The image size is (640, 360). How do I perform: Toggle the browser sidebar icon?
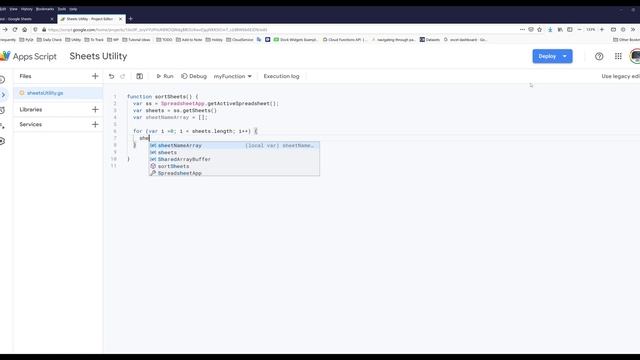pyautogui.click(x=570, y=29)
